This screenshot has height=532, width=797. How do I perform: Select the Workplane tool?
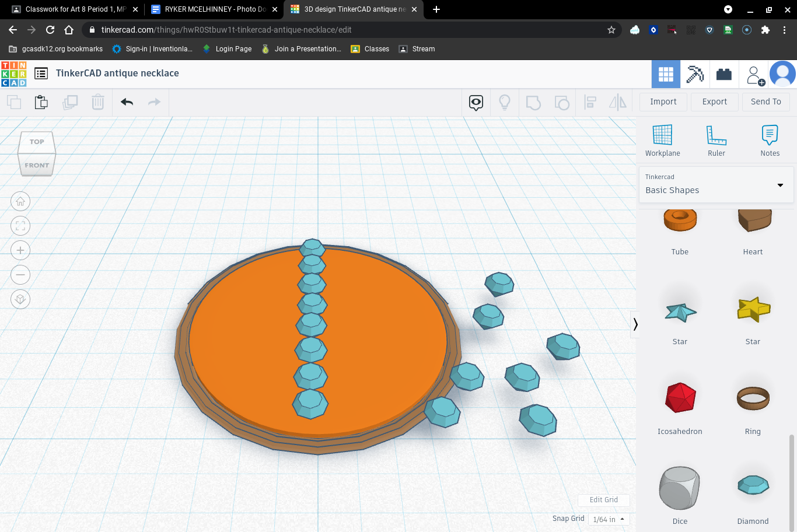point(662,141)
